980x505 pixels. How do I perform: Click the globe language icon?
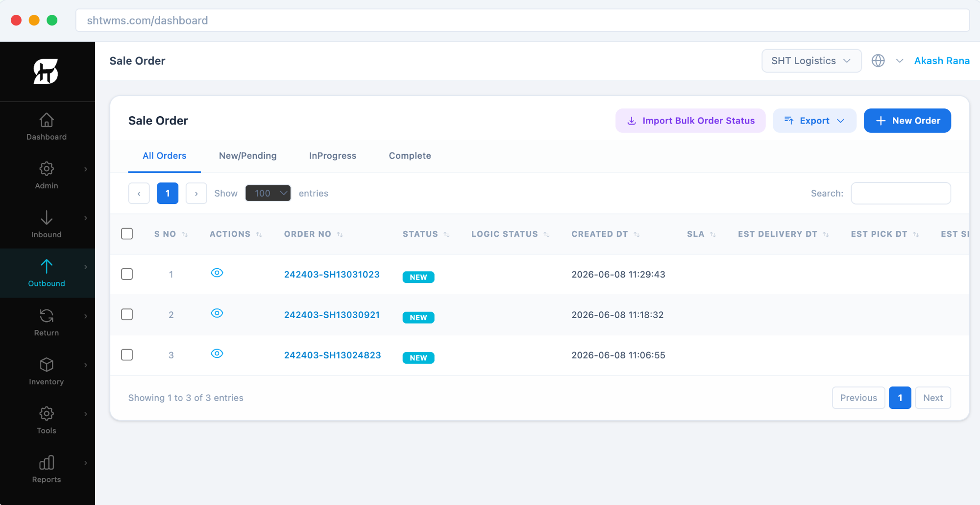(878, 61)
